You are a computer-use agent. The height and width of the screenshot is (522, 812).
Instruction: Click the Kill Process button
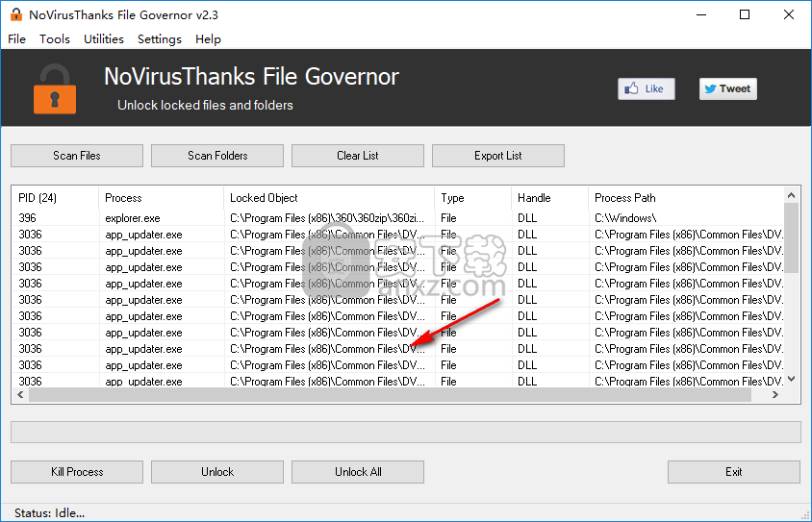pos(77,472)
